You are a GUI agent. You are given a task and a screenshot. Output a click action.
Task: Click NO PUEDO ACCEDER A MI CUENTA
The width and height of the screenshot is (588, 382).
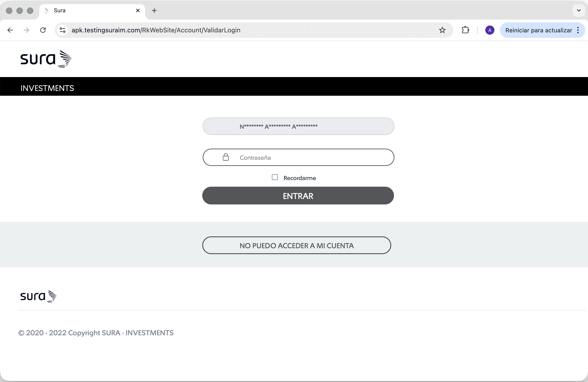tap(297, 245)
